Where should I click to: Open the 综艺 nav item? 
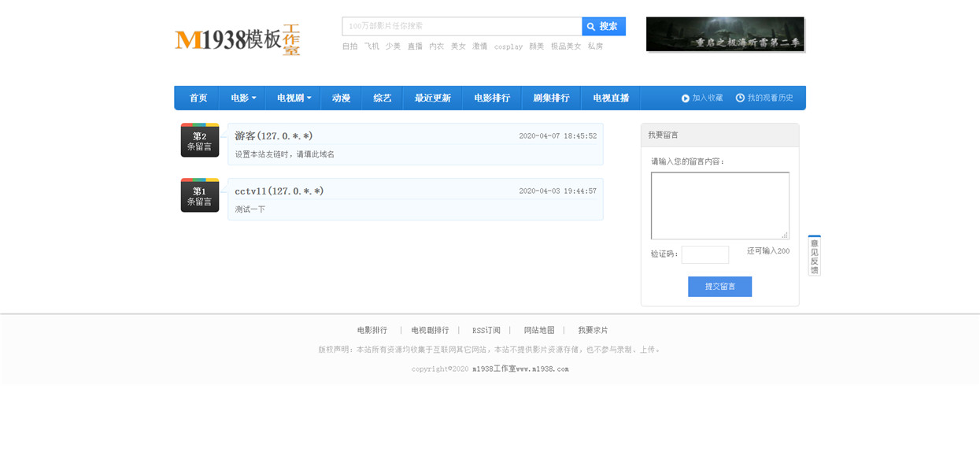click(383, 98)
